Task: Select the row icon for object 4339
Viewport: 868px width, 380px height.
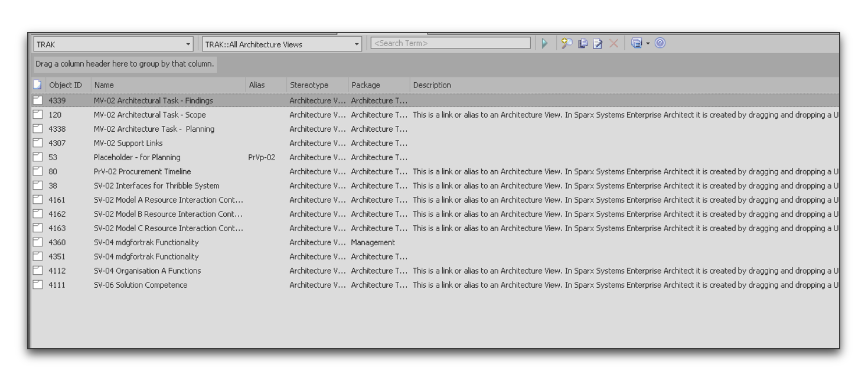Action: (x=38, y=100)
